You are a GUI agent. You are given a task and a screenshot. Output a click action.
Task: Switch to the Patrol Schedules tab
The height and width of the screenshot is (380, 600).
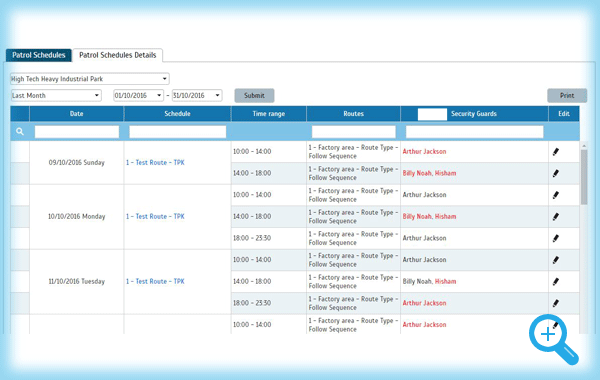(x=39, y=55)
